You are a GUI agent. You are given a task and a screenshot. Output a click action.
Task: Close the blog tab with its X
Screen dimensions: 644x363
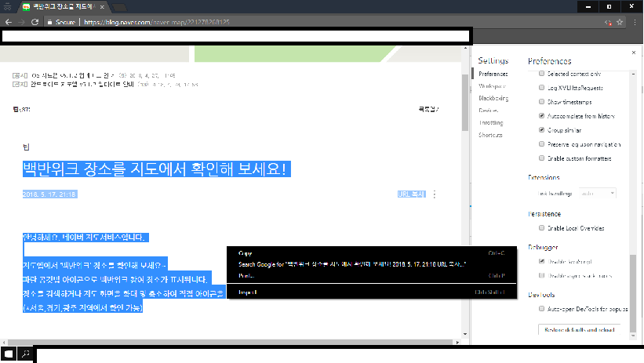102,6
